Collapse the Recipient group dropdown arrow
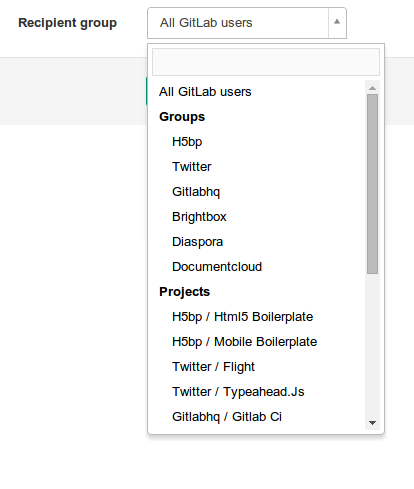The height and width of the screenshot is (489, 414). [337, 23]
